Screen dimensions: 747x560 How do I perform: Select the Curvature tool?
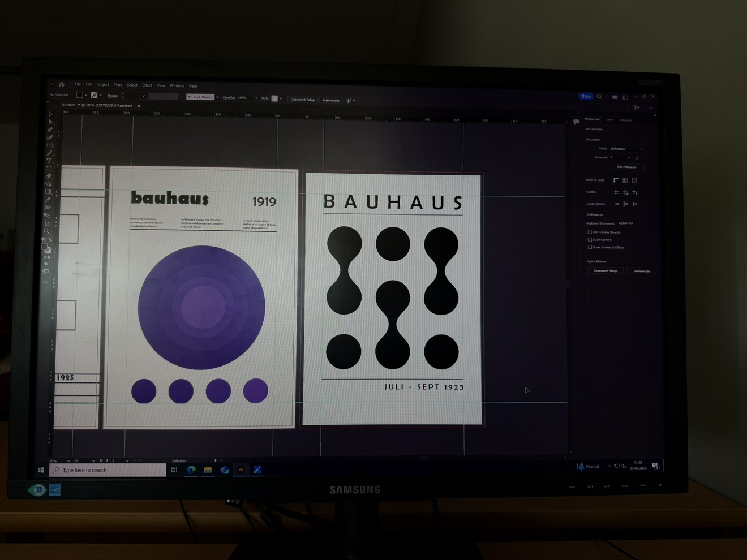(x=50, y=137)
